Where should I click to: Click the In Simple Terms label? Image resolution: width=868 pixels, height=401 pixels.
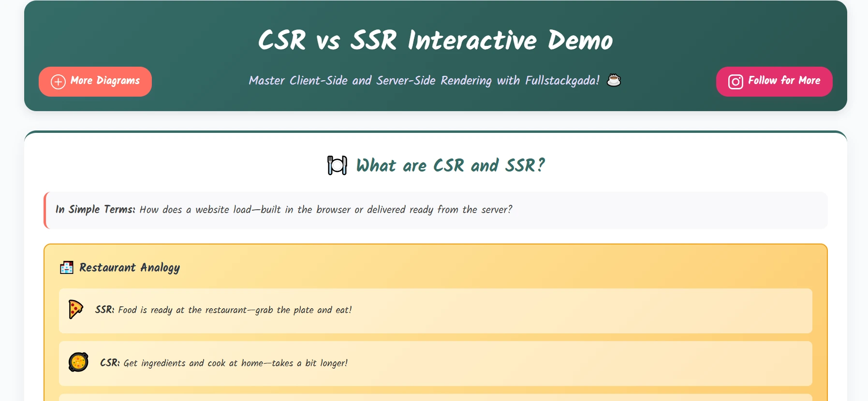click(x=95, y=209)
